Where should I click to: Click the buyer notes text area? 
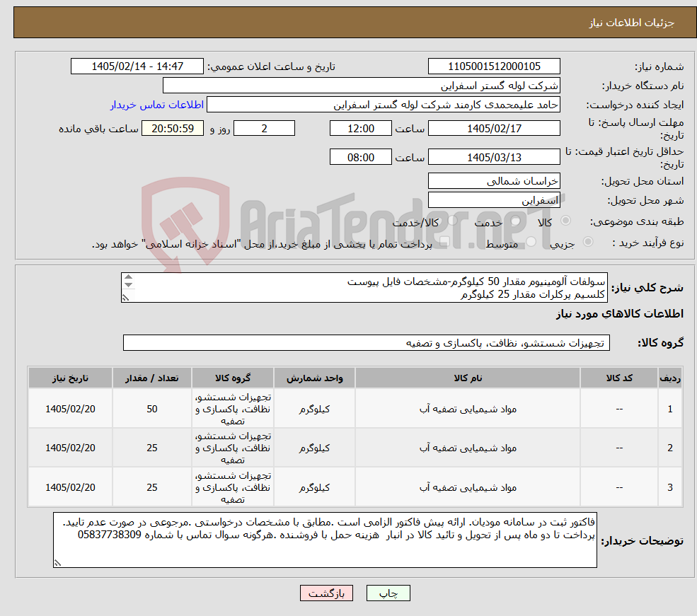click(x=325, y=540)
